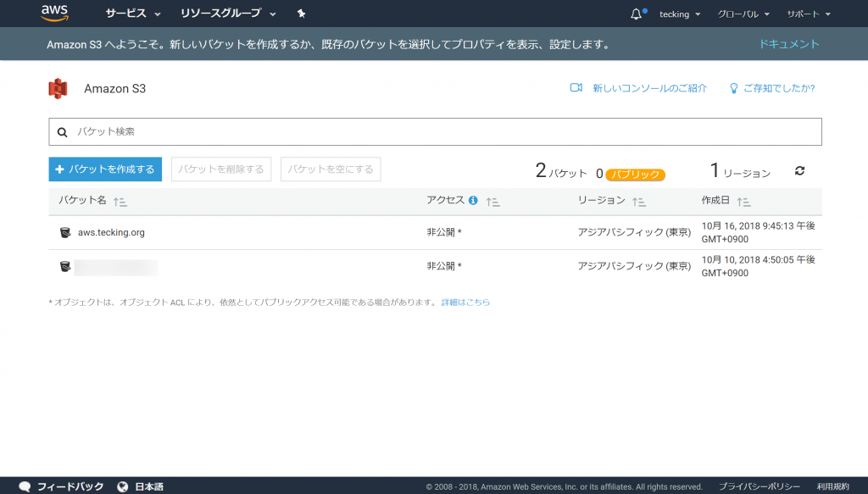The image size is (868, 494).
Task: Expand the リソースグループ dropdown
Action: (x=228, y=14)
